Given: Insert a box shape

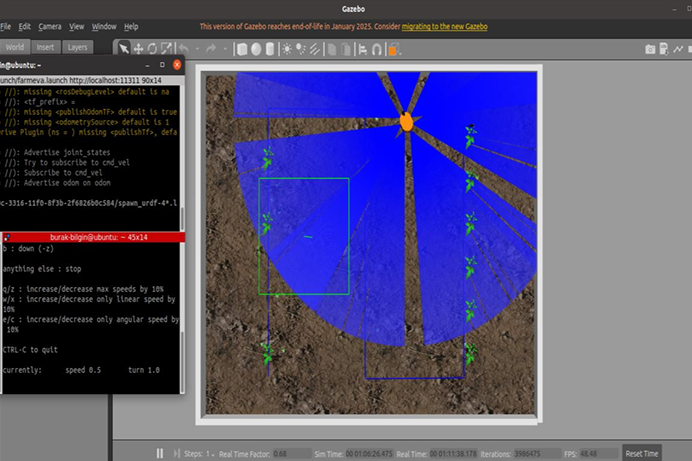Looking at the screenshot, I should click(243, 48).
